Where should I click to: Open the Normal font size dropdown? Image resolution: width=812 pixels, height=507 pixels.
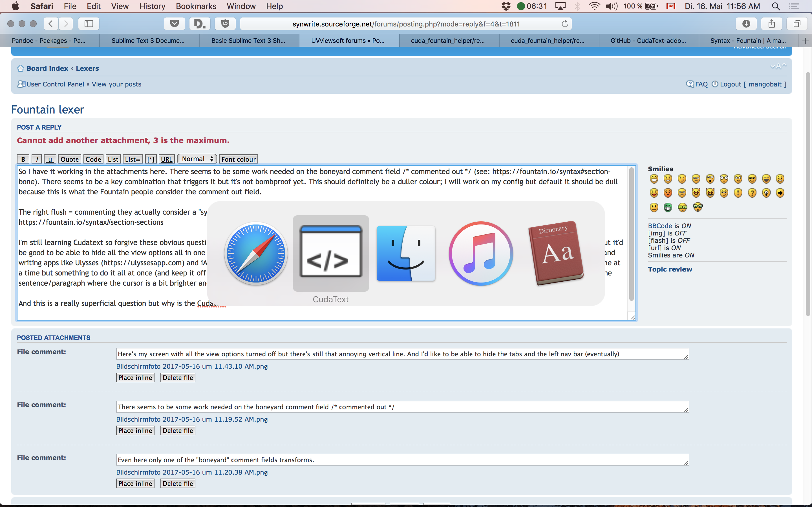point(197,159)
